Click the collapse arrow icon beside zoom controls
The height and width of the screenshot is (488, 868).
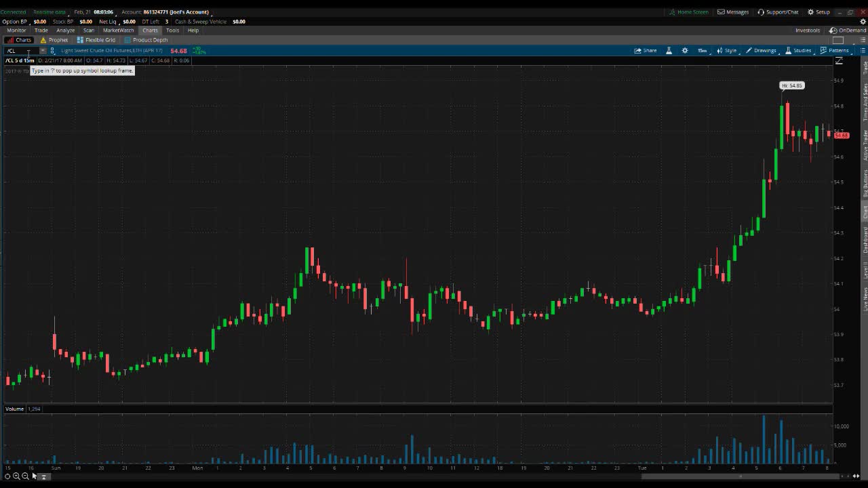point(43,476)
